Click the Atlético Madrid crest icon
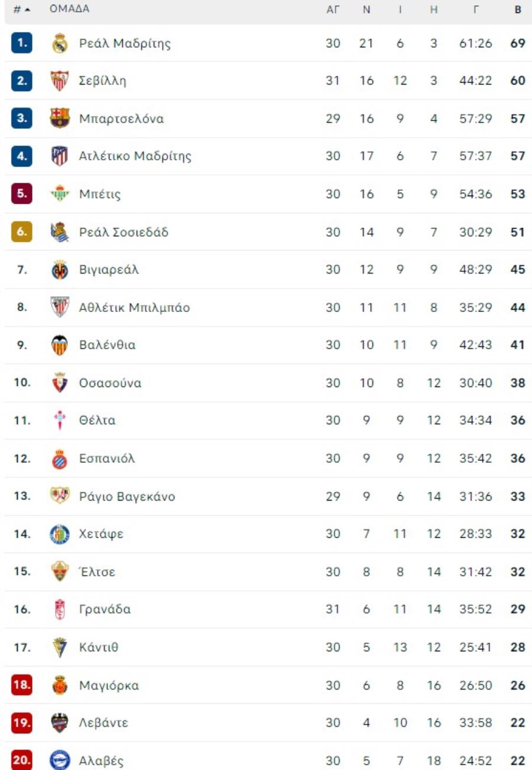The height and width of the screenshot is (770, 532). point(60,157)
